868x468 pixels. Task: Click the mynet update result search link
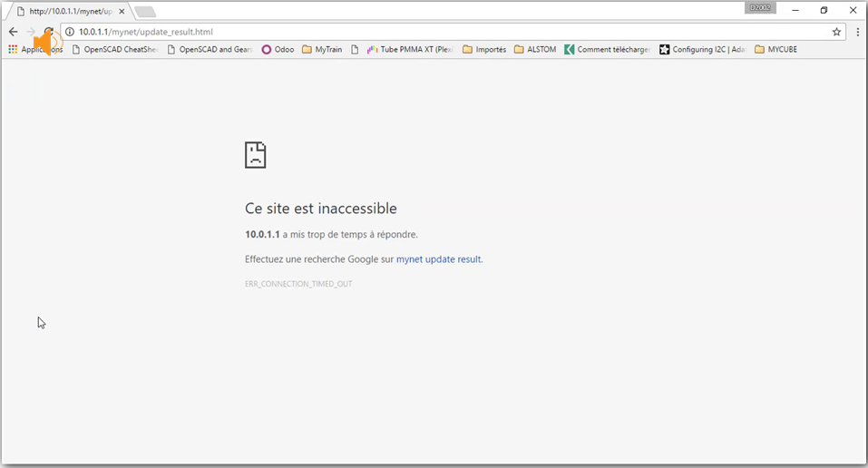(x=439, y=259)
